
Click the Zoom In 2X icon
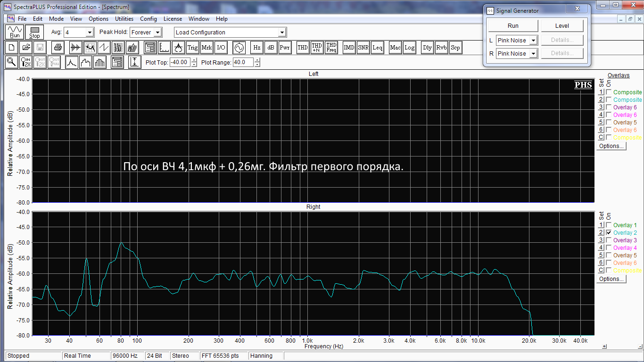click(26, 62)
